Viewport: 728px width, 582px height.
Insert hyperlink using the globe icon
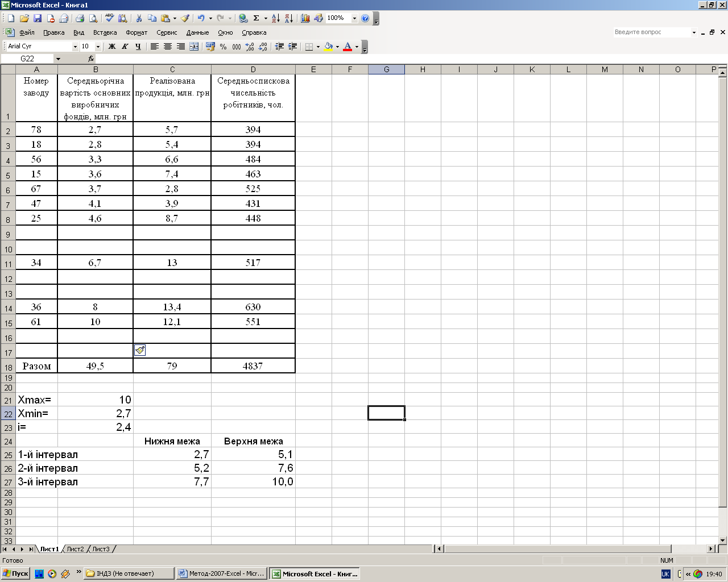click(243, 18)
